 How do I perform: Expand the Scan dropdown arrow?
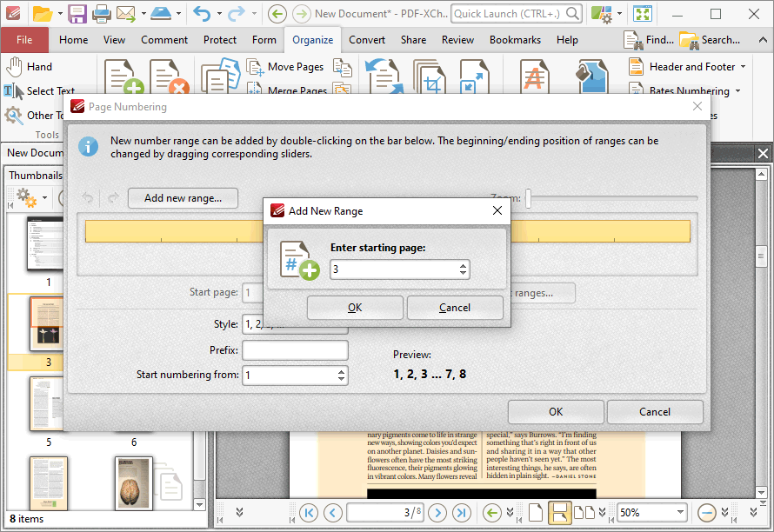point(178,14)
